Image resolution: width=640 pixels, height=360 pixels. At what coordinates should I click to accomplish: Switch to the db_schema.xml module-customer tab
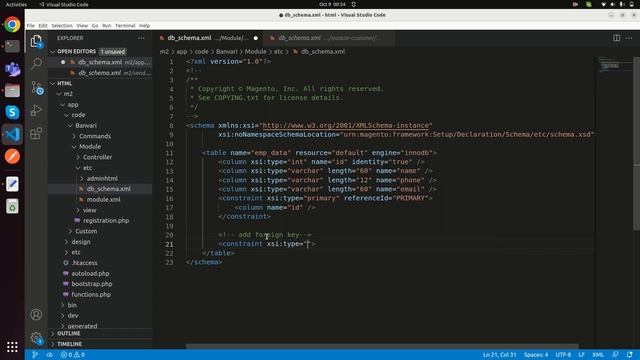[329, 38]
